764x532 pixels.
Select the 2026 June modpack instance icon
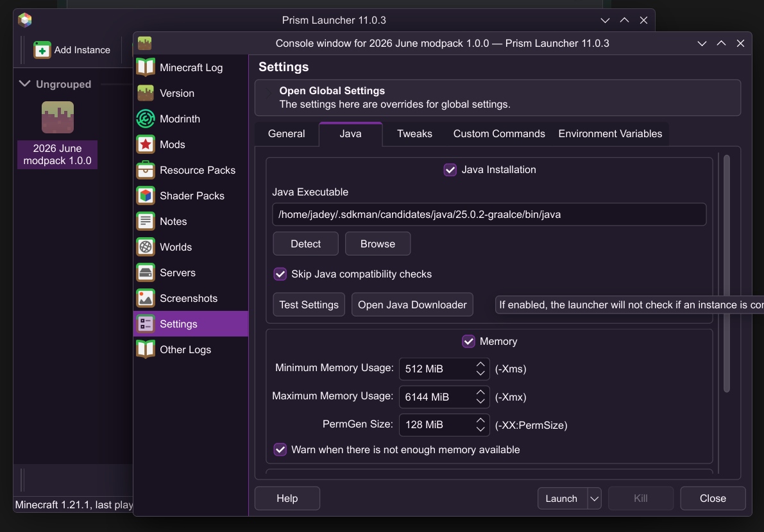click(x=58, y=117)
